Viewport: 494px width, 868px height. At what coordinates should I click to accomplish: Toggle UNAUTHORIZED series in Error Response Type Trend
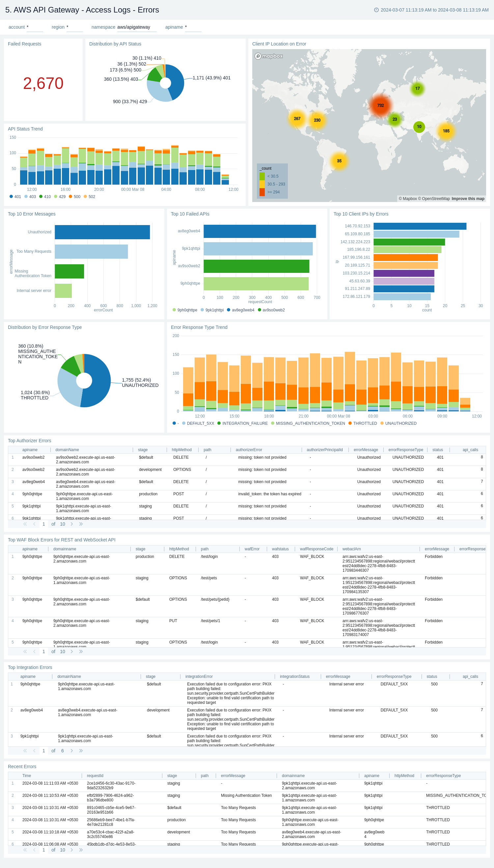point(398,423)
